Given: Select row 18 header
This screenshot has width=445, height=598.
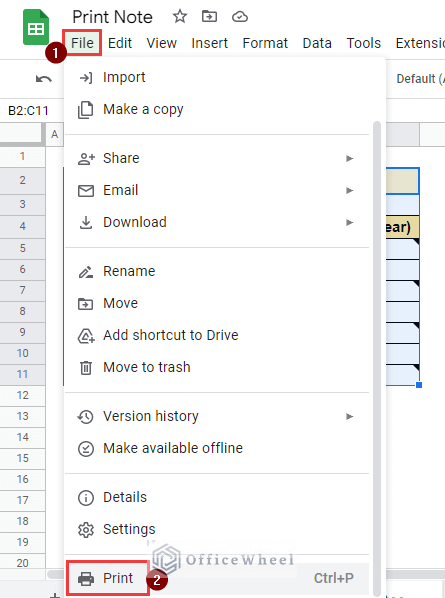Looking at the screenshot, I should 22,521.
